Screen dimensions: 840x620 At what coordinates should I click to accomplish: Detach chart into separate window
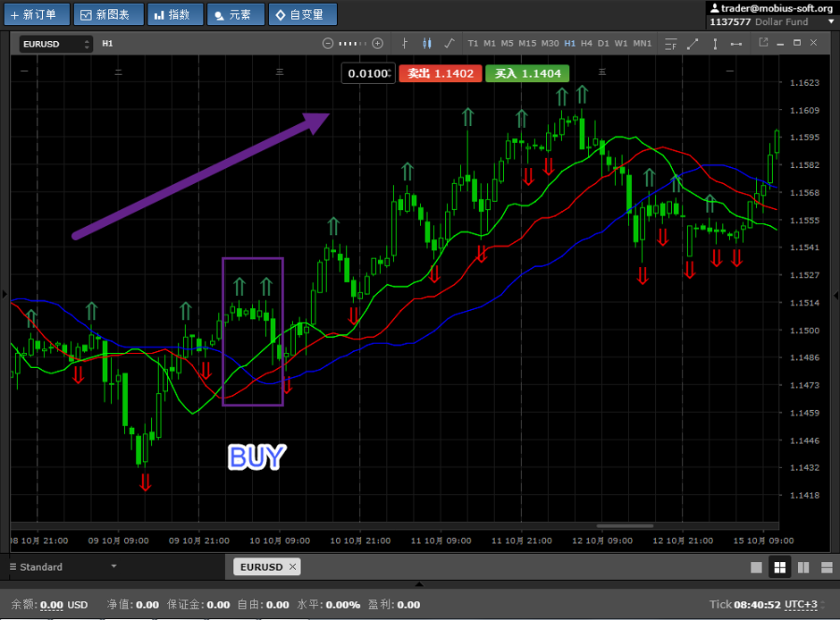763,42
